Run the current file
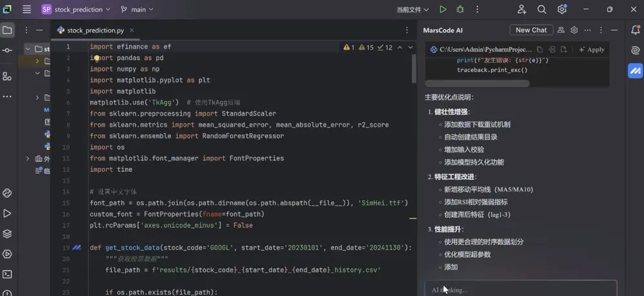644x296 pixels. (x=443, y=9)
